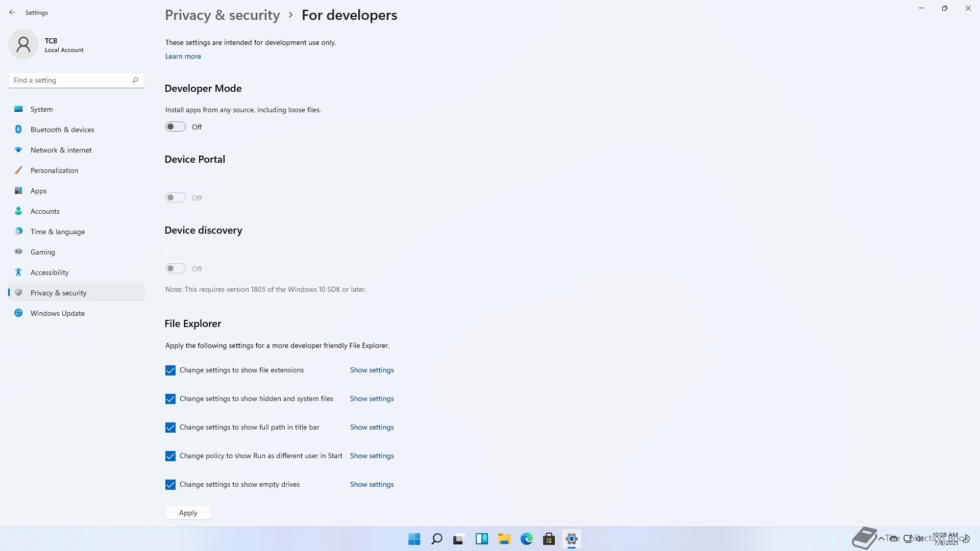Open Task View from the taskbar
This screenshot has width=980, height=551.
[x=459, y=539]
